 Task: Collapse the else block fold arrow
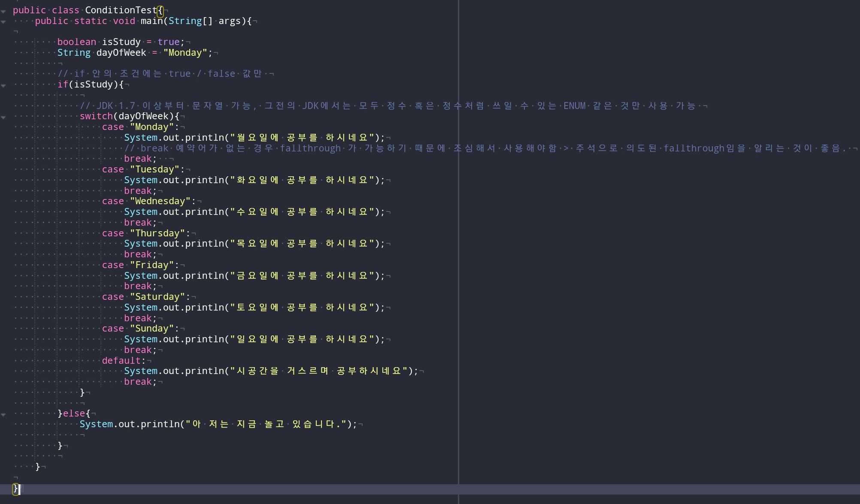tap(3, 415)
